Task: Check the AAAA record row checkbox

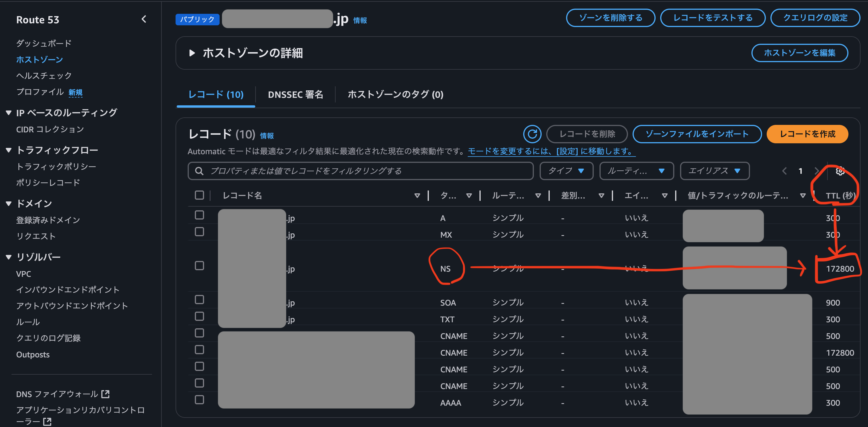Action: [199, 400]
